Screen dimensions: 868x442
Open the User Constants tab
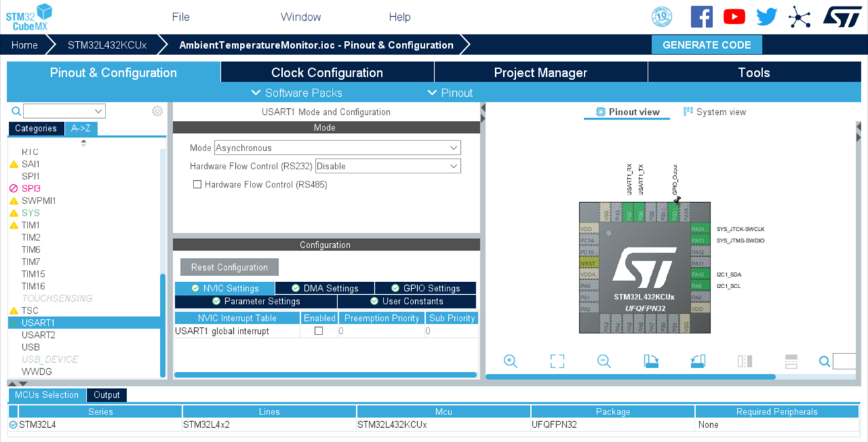pyautogui.click(x=406, y=301)
